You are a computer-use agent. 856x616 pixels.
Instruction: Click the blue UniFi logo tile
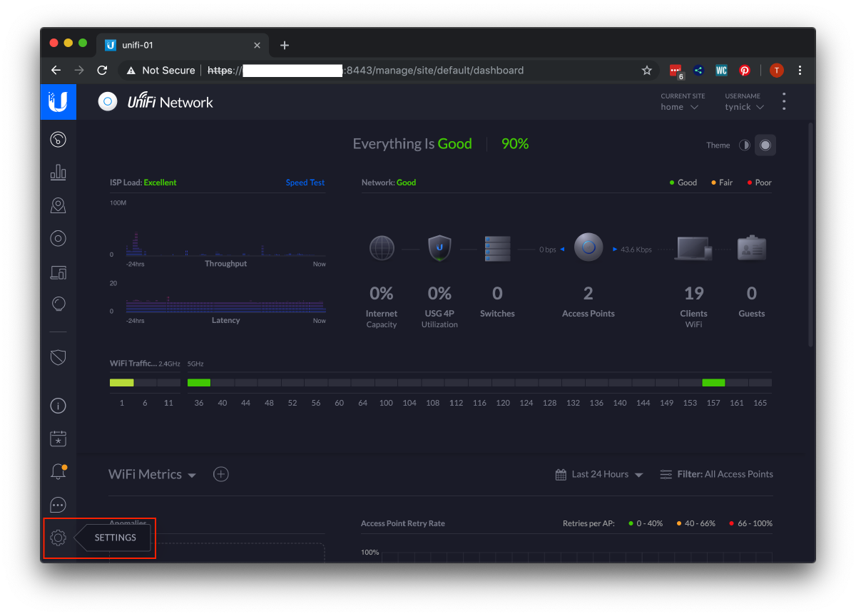(x=58, y=101)
